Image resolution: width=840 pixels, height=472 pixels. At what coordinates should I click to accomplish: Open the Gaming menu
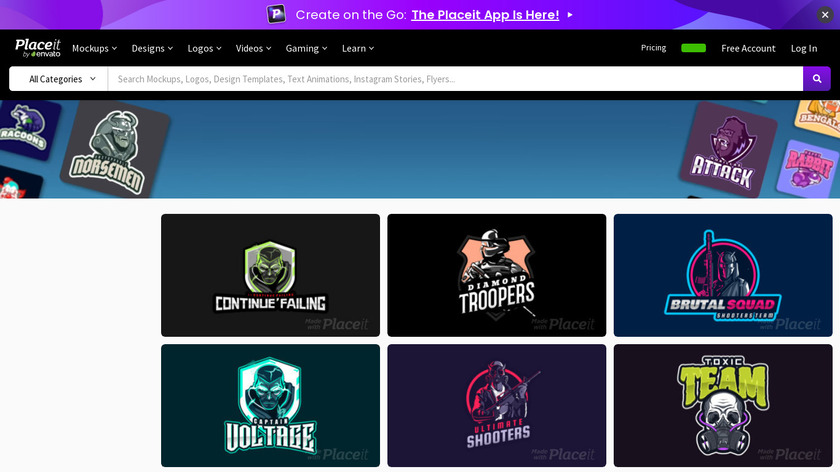pyautogui.click(x=306, y=48)
